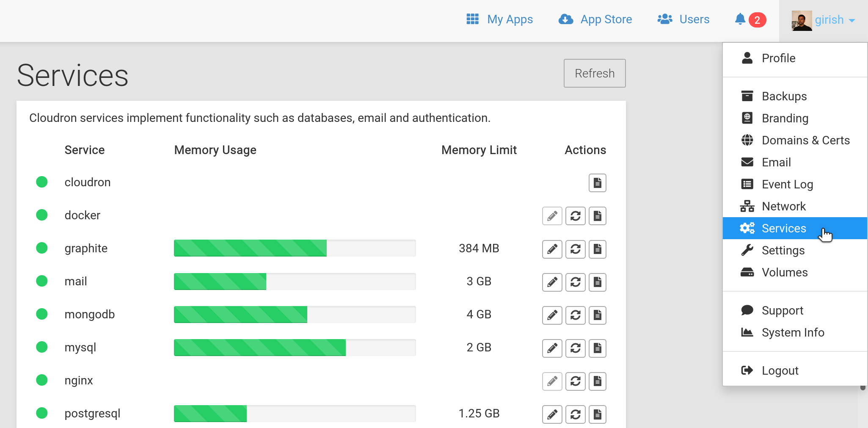Edit graphite memory limit with pencil icon
868x428 pixels.
552,249
